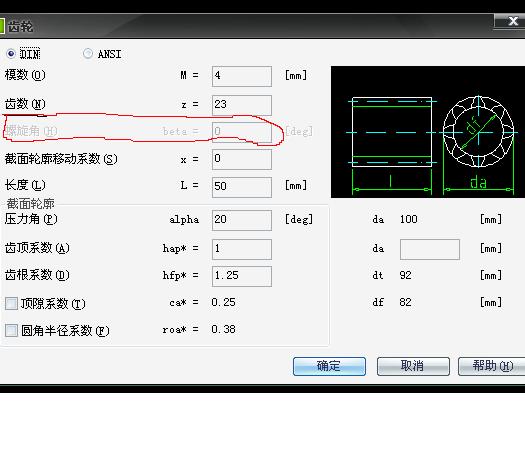Click the ca* value 0.25

coord(223,302)
